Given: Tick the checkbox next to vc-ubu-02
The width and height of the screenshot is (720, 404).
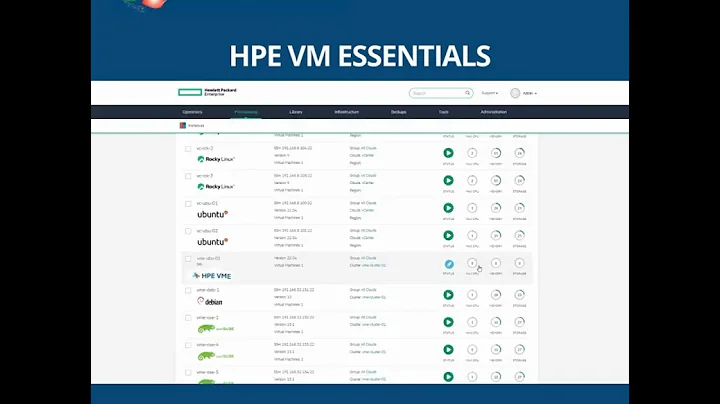Looking at the screenshot, I should pyautogui.click(x=188, y=231).
